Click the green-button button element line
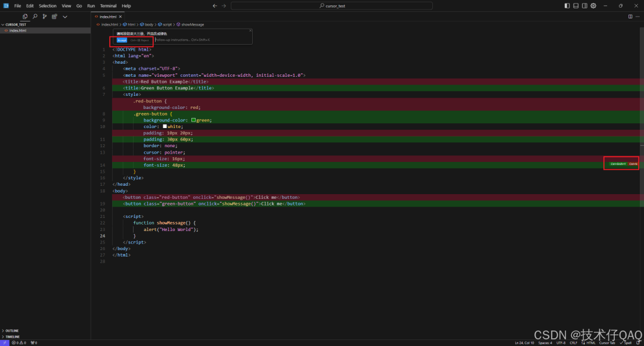This screenshot has width=644, height=346. 214,204
